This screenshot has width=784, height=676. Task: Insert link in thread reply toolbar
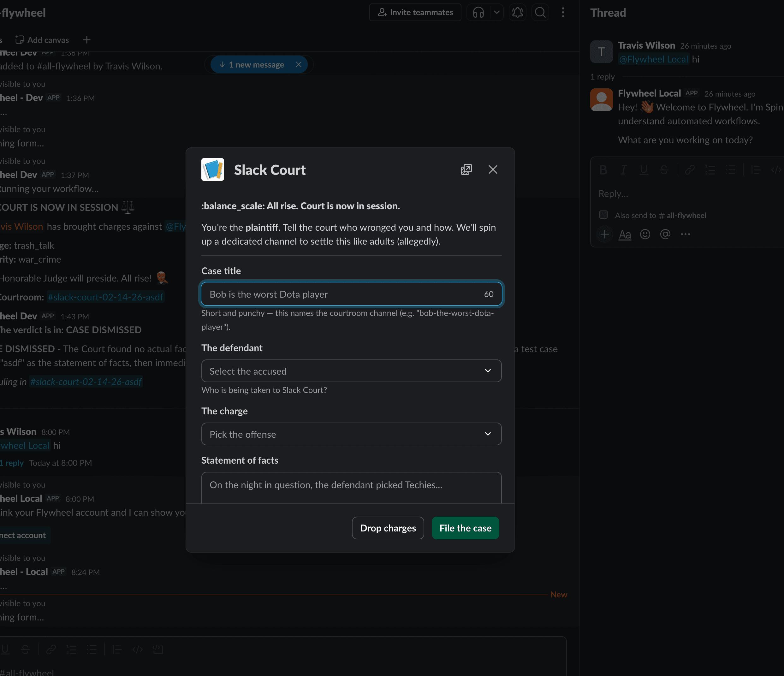pos(689,170)
